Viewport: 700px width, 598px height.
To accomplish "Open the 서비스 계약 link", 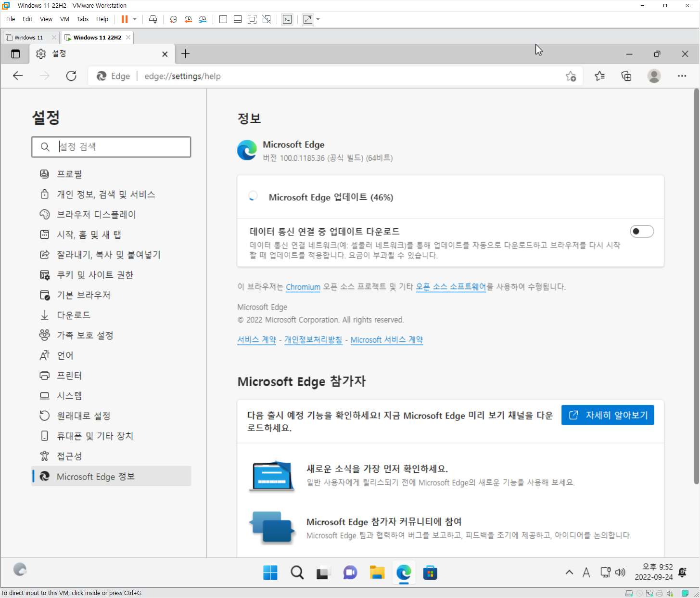I will [257, 340].
